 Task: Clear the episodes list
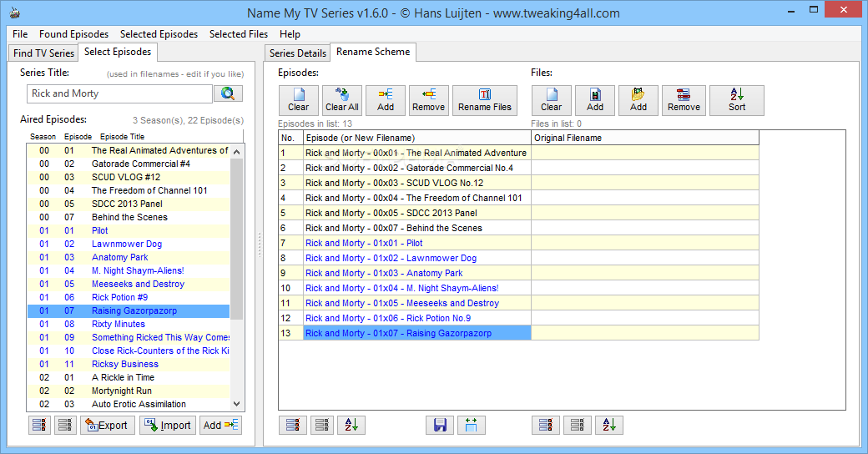tap(299, 100)
